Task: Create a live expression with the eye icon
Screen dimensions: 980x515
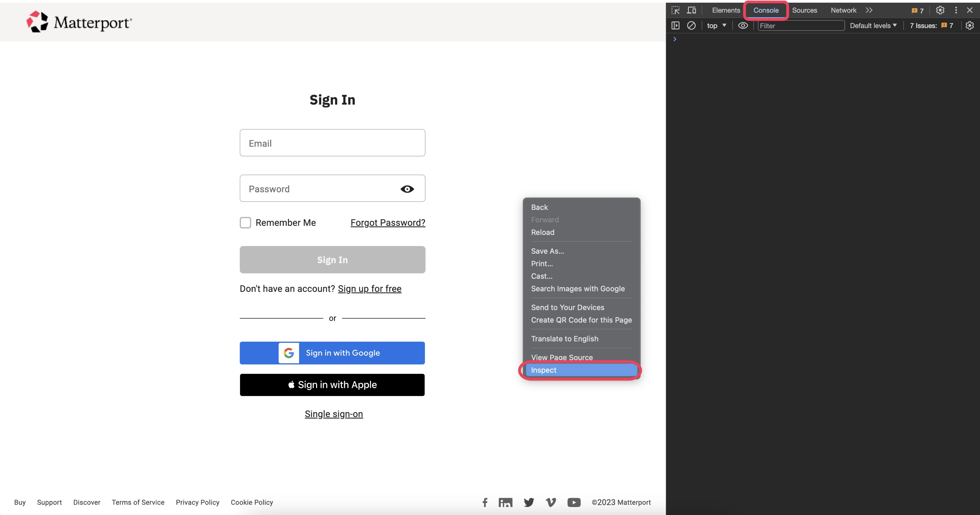Action: (743, 26)
